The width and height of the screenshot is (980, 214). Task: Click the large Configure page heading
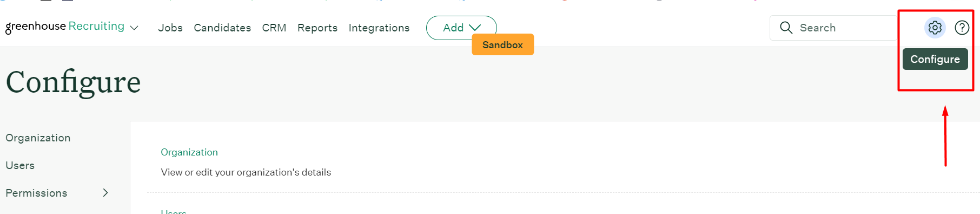click(73, 82)
